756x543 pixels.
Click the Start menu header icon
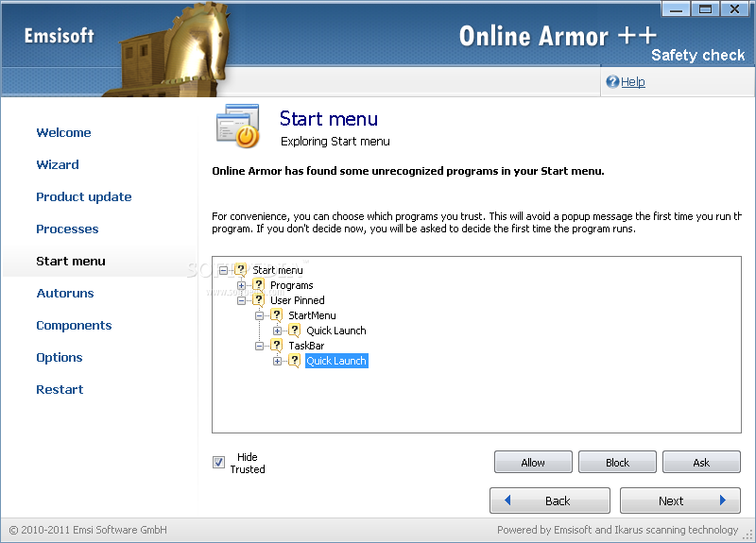click(238, 126)
